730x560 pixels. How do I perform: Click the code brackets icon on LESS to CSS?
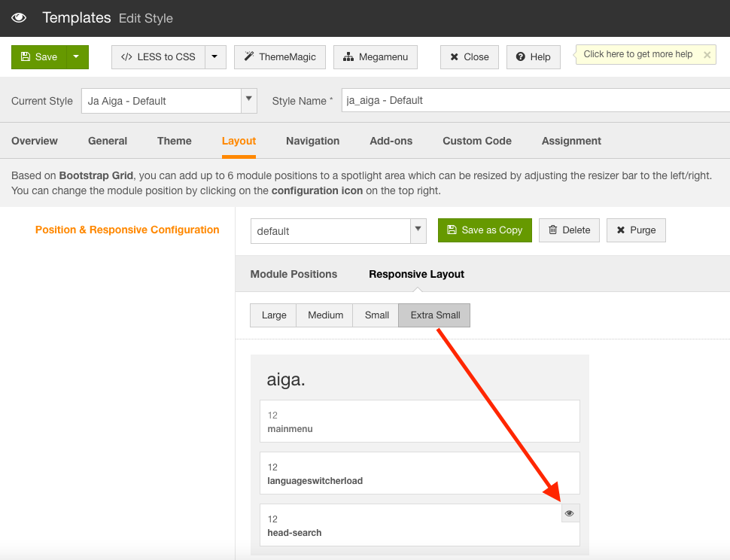coord(126,56)
